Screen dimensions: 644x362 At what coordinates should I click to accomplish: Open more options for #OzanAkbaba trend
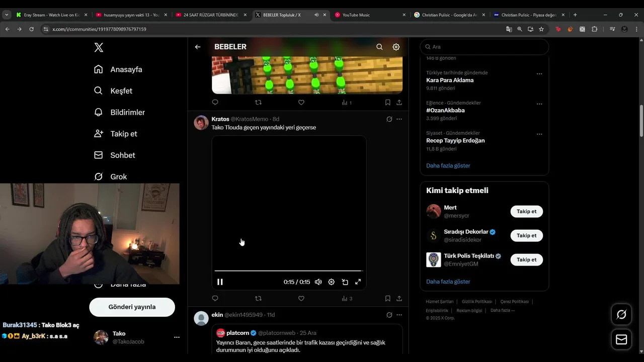tap(539, 104)
